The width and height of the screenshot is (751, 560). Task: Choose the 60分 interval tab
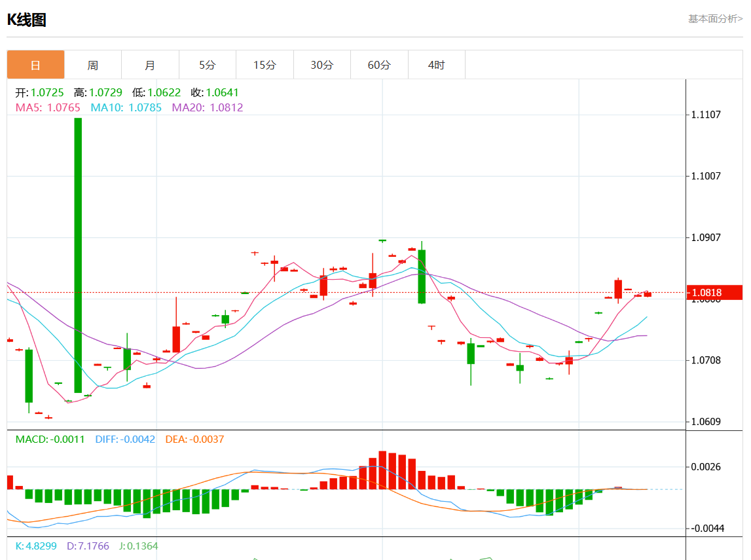pos(379,65)
